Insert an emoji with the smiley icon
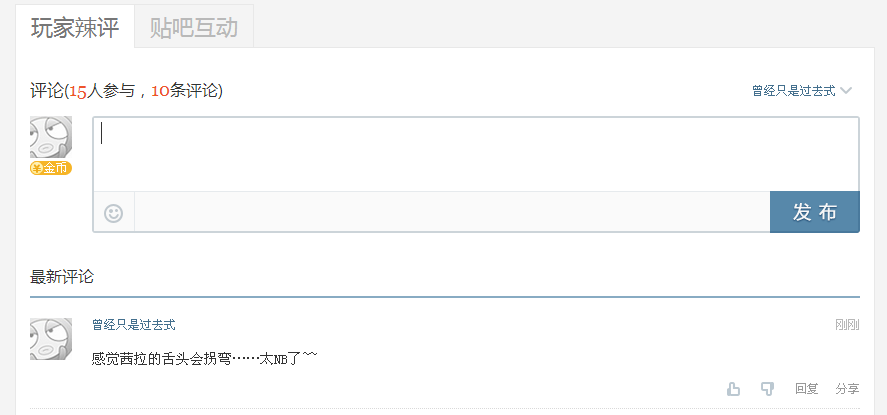The height and width of the screenshot is (415, 887). (114, 213)
